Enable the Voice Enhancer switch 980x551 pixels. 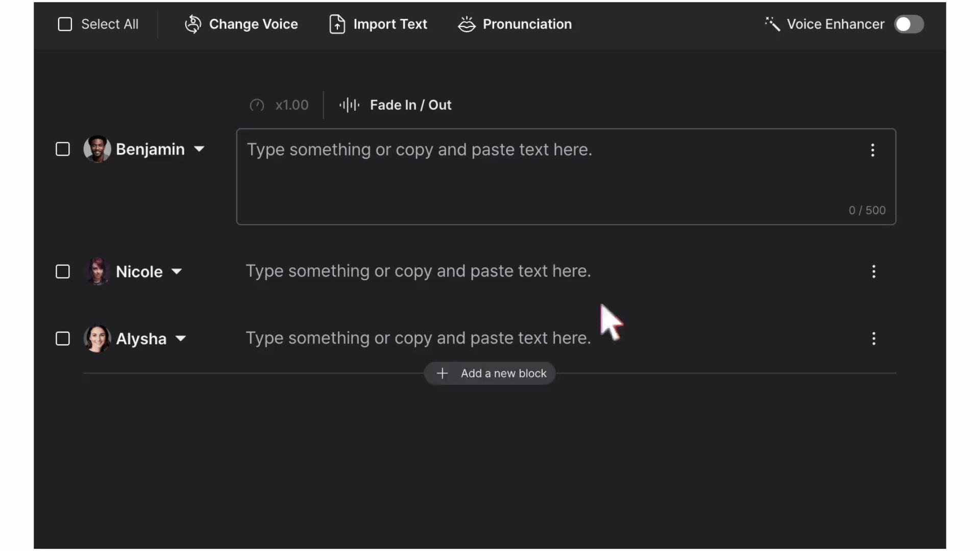(x=909, y=24)
